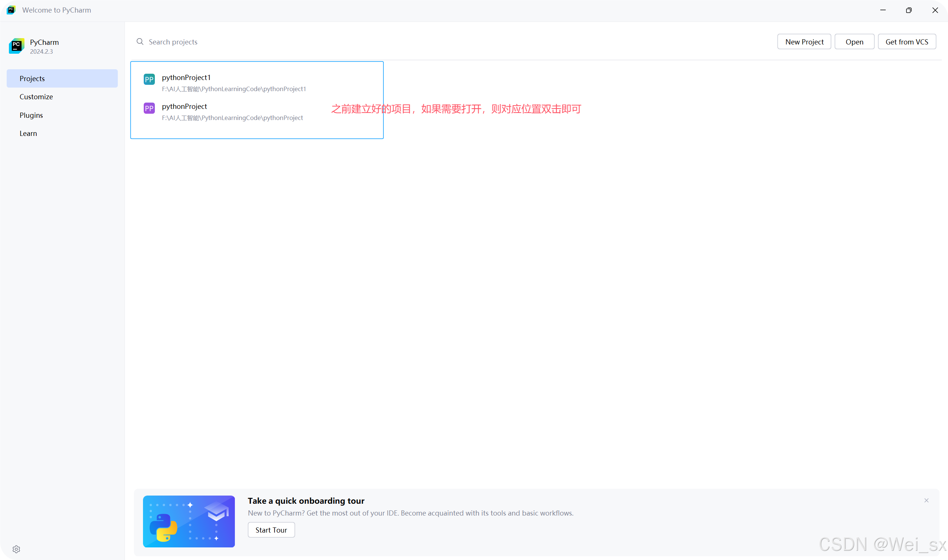Click the PyCharm title bar app icon

[x=11, y=10]
